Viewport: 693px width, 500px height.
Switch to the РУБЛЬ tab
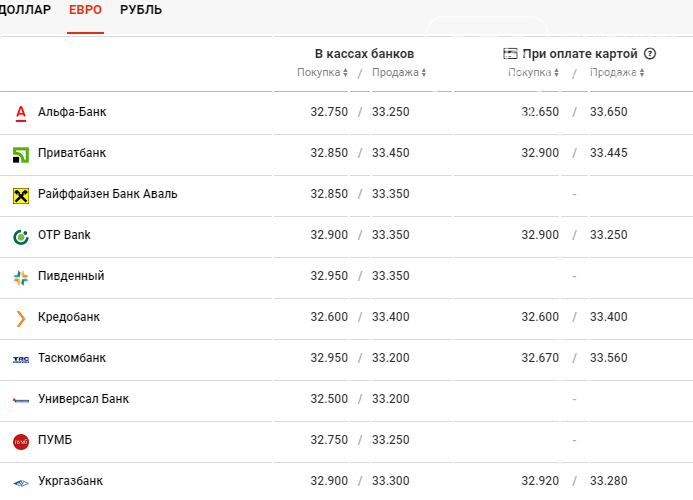pos(141,10)
